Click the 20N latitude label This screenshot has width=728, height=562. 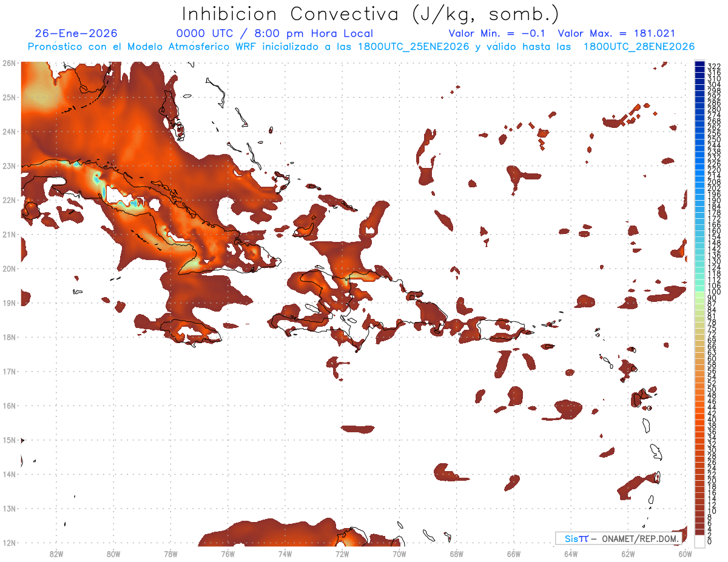pyautogui.click(x=8, y=269)
